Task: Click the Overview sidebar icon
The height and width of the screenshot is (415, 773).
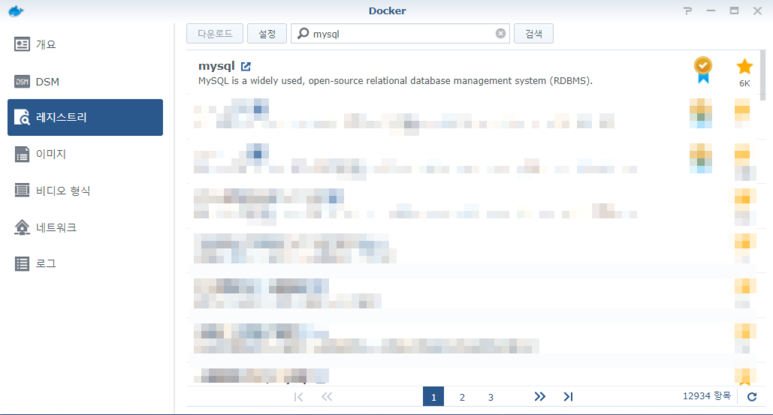Action: pyautogui.click(x=22, y=44)
